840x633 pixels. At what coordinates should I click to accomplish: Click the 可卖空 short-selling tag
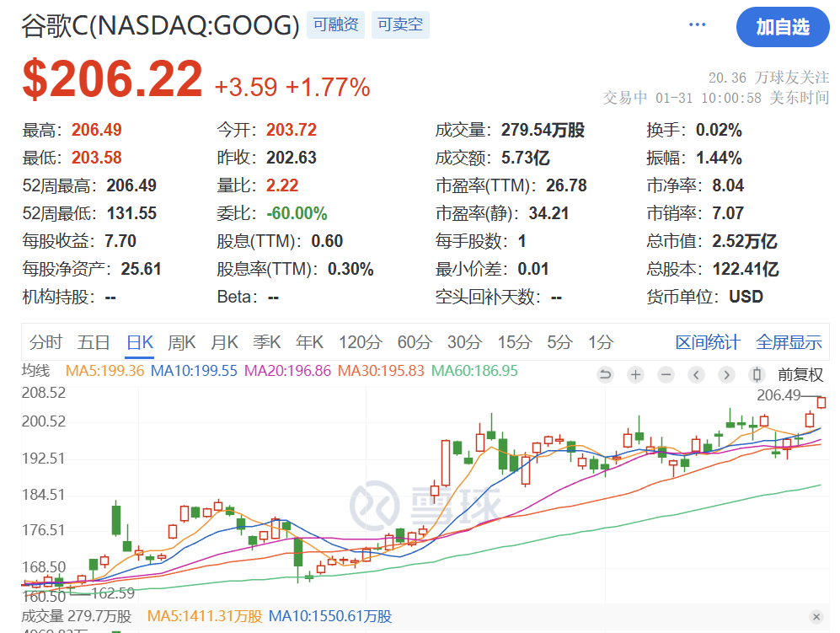tap(400, 24)
